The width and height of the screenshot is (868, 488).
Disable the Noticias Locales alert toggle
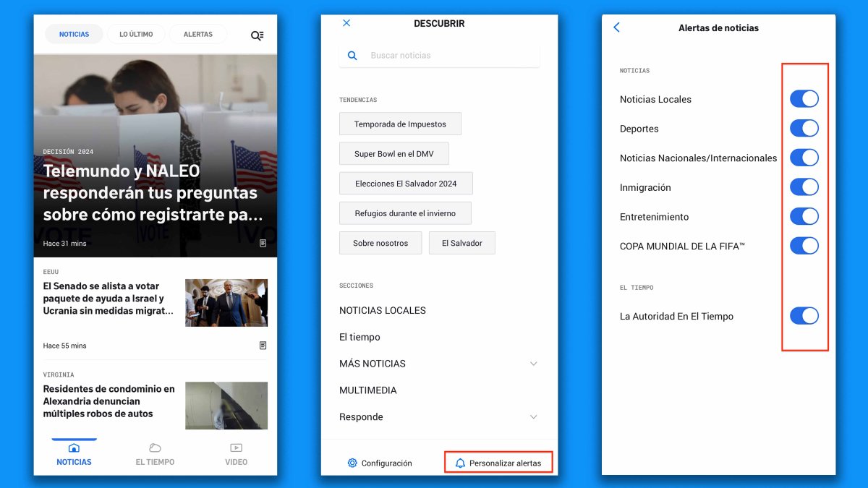(x=804, y=98)
